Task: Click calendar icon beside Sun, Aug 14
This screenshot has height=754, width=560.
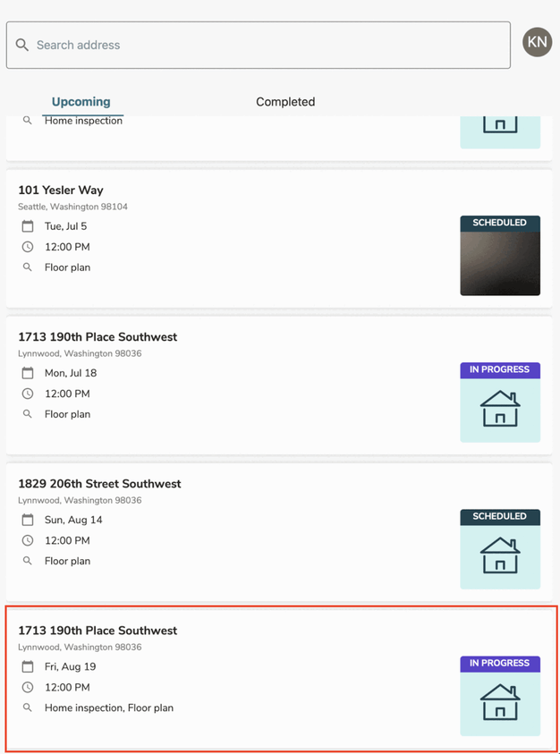Action: click(x=28, y=520)
